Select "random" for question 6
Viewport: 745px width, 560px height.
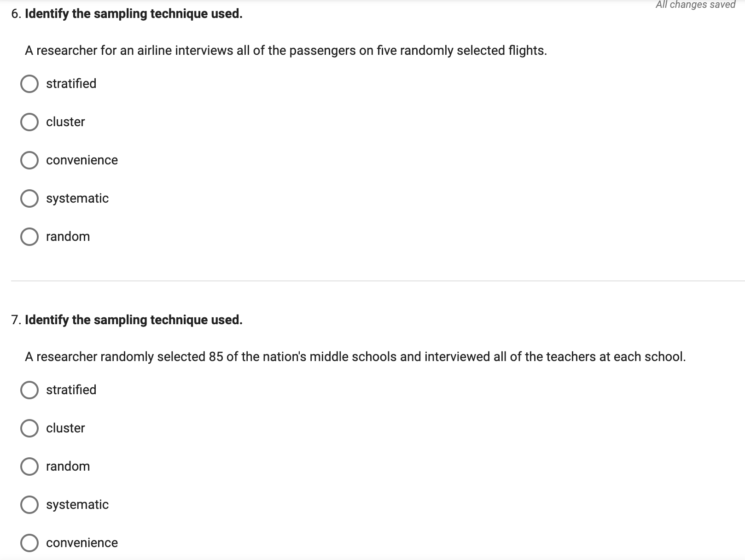(30, 237)
